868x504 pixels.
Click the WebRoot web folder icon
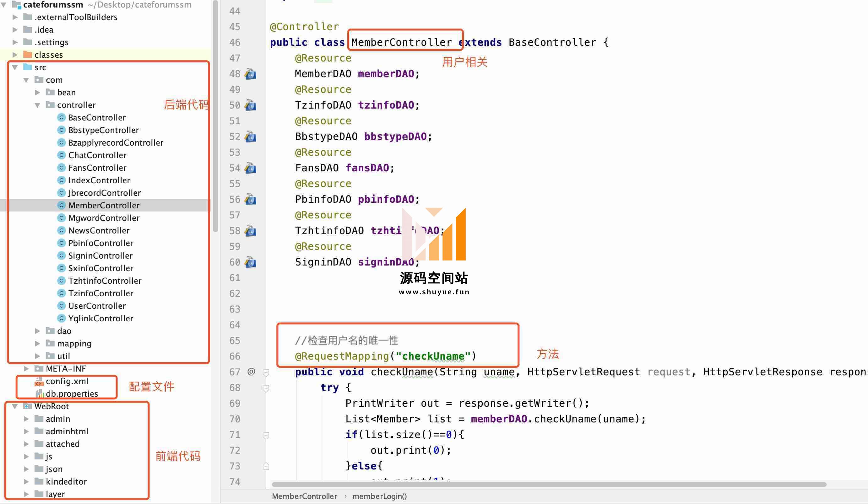[27, 406]
